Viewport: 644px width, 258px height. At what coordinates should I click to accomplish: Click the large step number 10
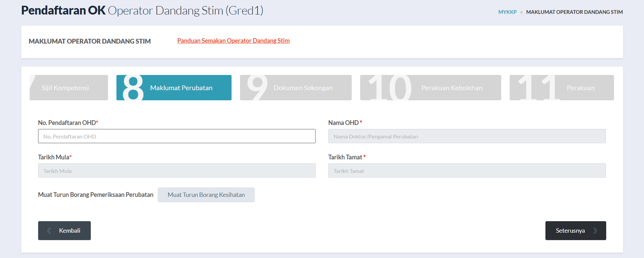390,88
